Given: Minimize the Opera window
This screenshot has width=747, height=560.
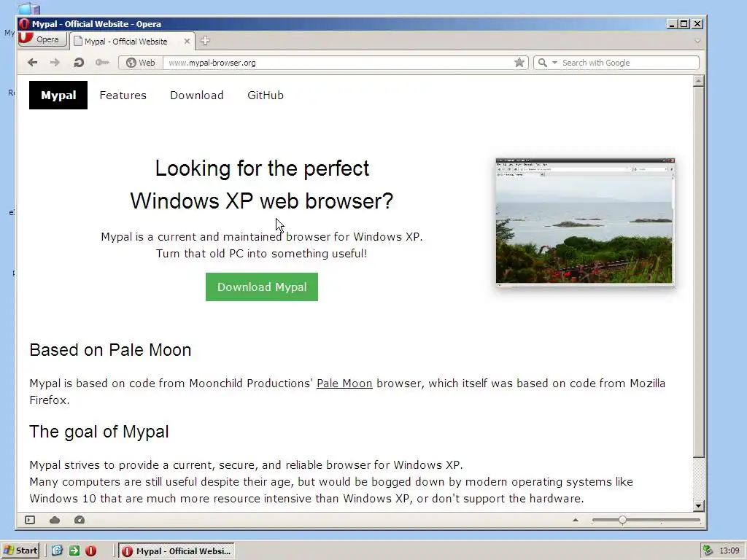Looking at the screenshot, I should coord(672,24).
